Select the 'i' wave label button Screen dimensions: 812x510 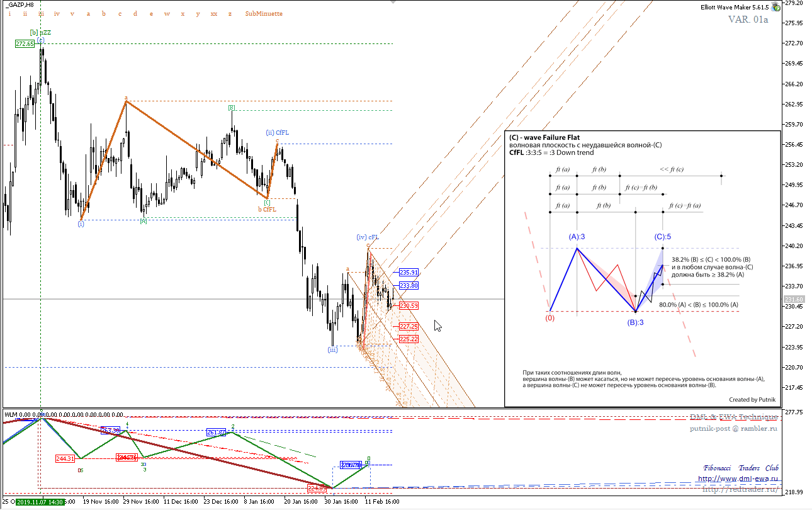9,13
